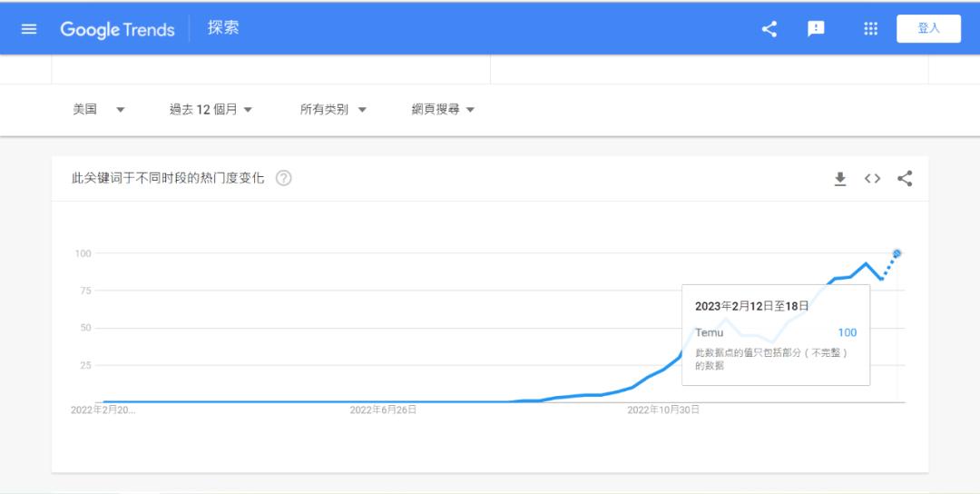The image size is (980, 494).
Task: Share the interest-over-time chart
Action: coord(905,179)
